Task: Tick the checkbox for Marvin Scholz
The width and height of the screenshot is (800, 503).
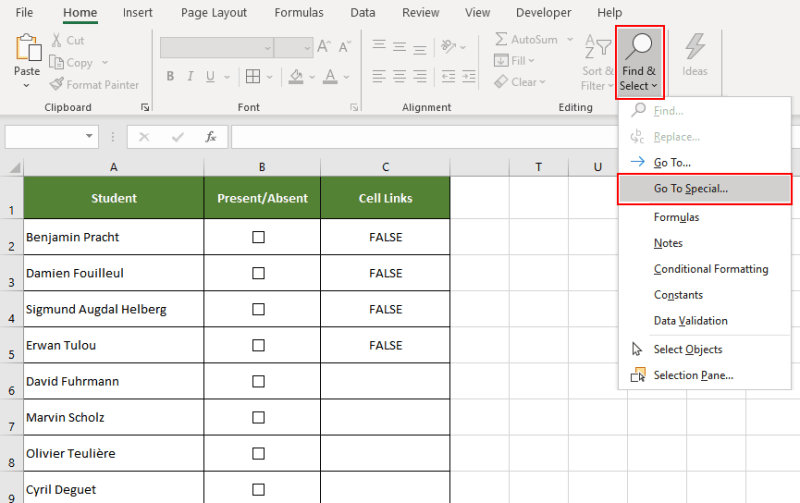Action: coord(259,418)
